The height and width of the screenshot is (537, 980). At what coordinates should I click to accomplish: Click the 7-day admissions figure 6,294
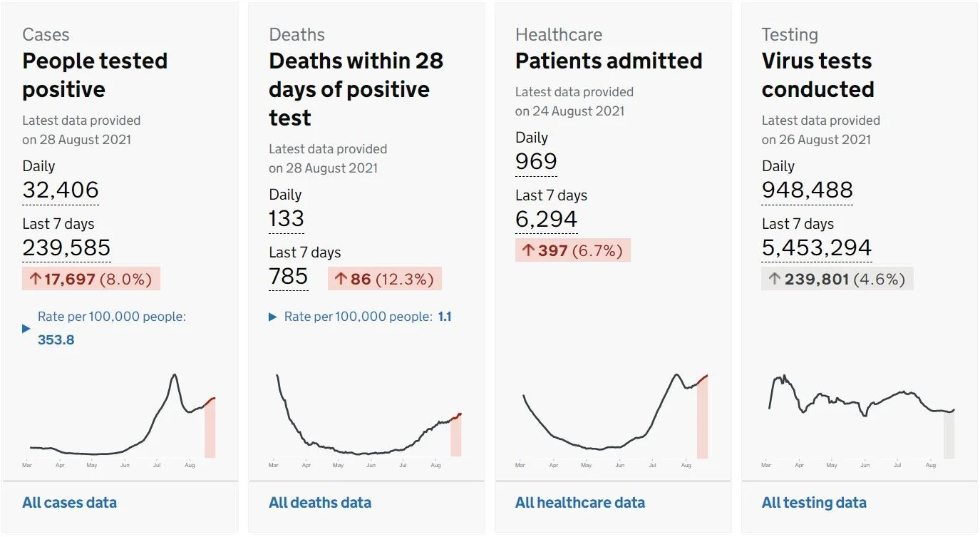547,220
